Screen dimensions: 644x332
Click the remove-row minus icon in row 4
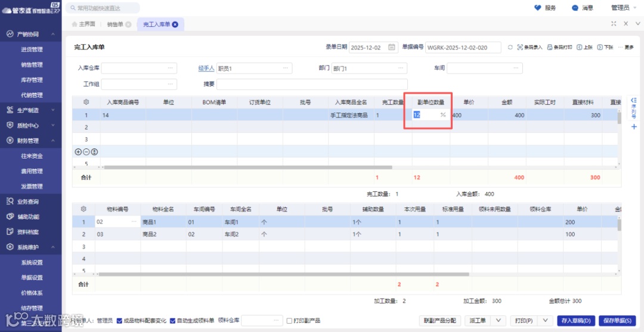86,152
